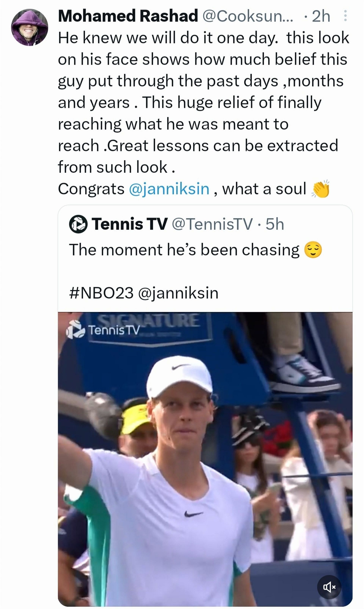This screenshot has height=609, width=364.
Task: Open the @Cooksun... handle link
Action: [248, 17]
